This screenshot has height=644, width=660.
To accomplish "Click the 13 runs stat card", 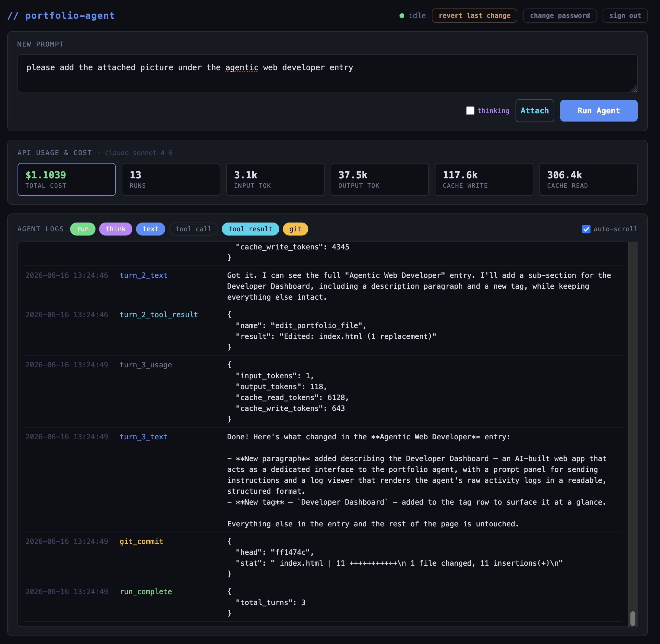I will [x=171, y=179].
